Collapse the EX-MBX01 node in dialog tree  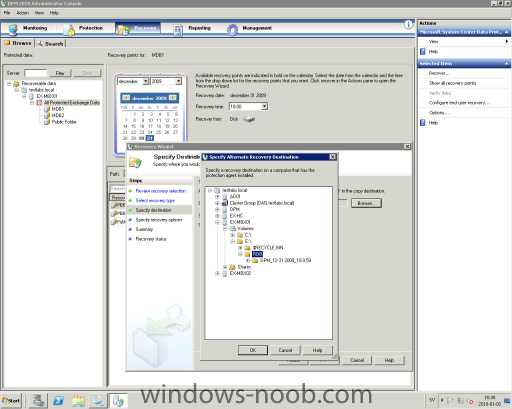[x=217, y=222]
